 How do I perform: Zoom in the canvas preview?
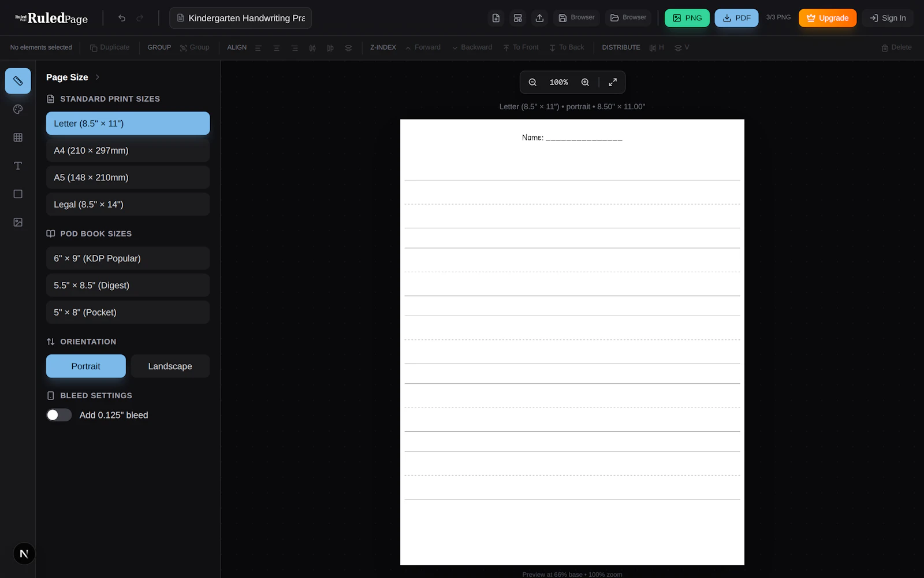(x=585, y=82)
